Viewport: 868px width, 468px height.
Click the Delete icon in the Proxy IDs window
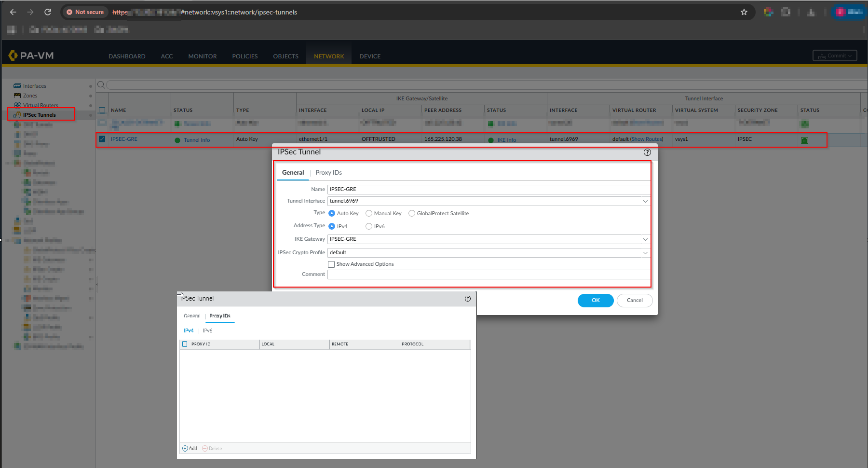click(205, 448)
